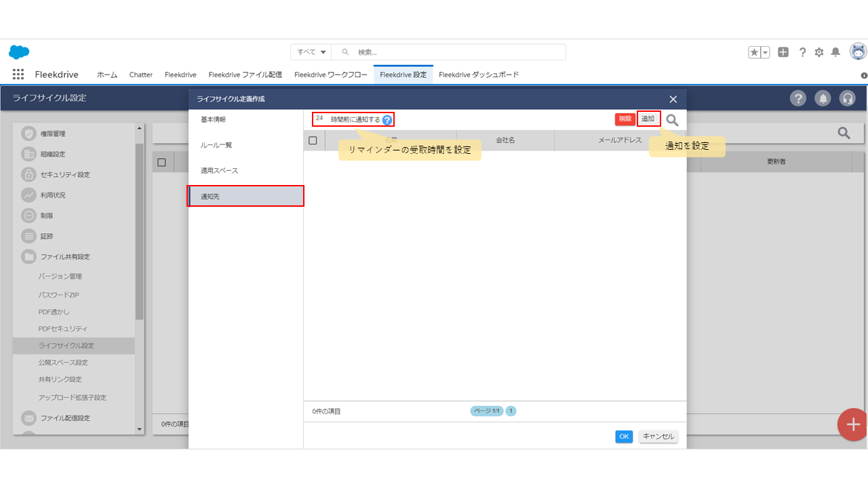The height and width of the screenshot is (488, 868).
Task: Collapse the ファイル共有設定 sidebar section
Action: 64,257
